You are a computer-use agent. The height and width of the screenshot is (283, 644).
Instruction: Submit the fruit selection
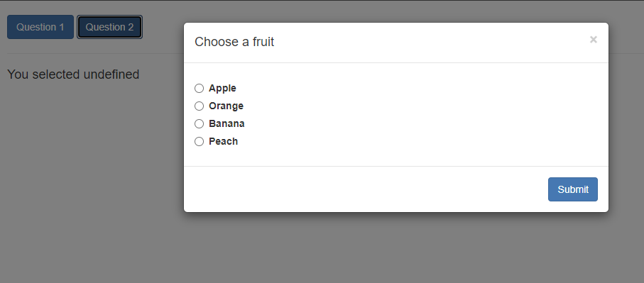[572, 189]
